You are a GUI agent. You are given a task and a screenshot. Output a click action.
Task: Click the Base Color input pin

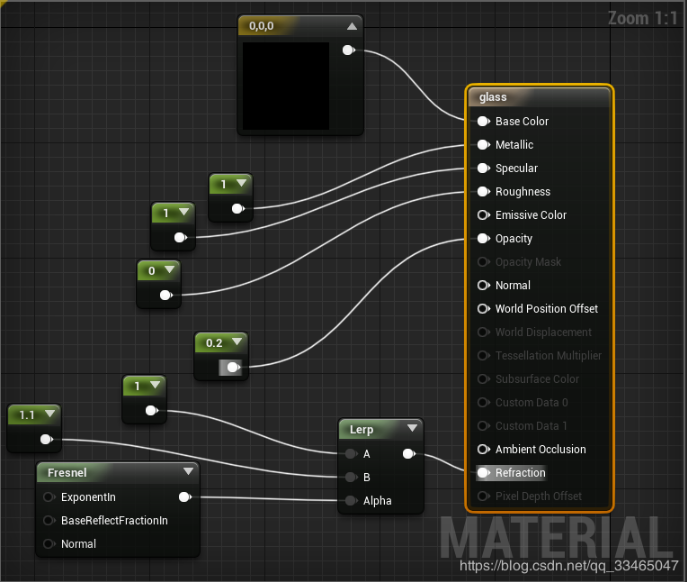[x=483, y=121]
